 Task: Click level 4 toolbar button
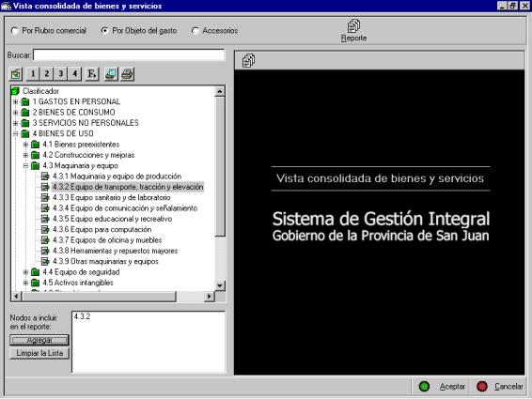click(74, 73)
